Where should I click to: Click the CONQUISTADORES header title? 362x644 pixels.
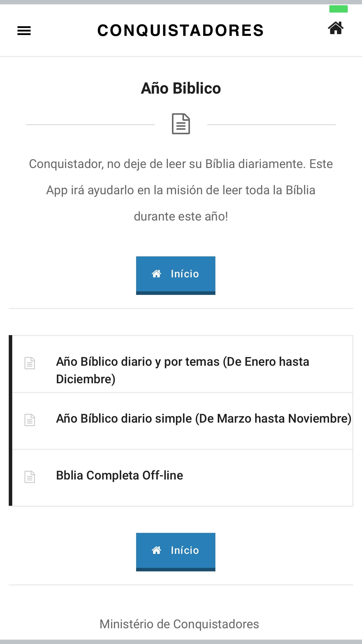click(x=181, y=30)
